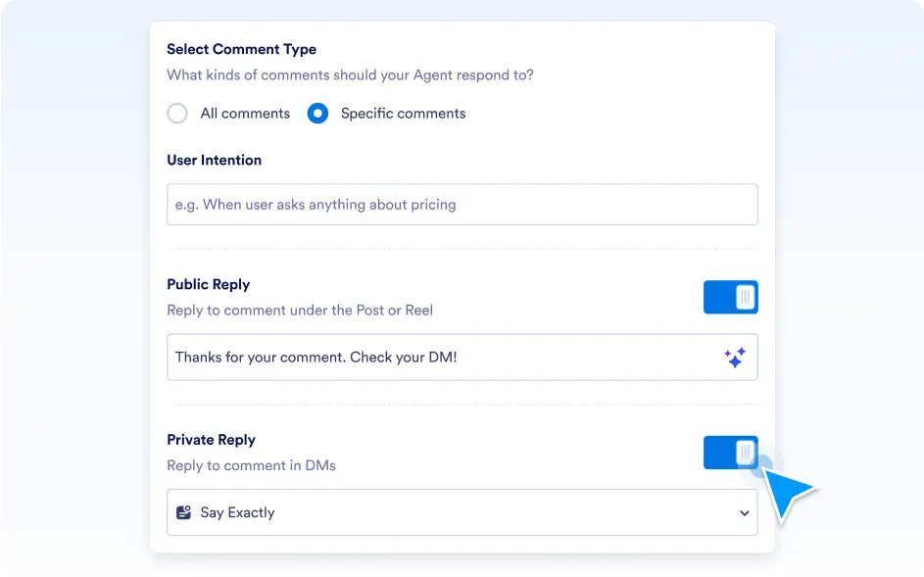This screenshot has width=924, height=577.
Task: Click the Agent respond question subtitle text
Action: pyautogui.click(x=350, y=74)
